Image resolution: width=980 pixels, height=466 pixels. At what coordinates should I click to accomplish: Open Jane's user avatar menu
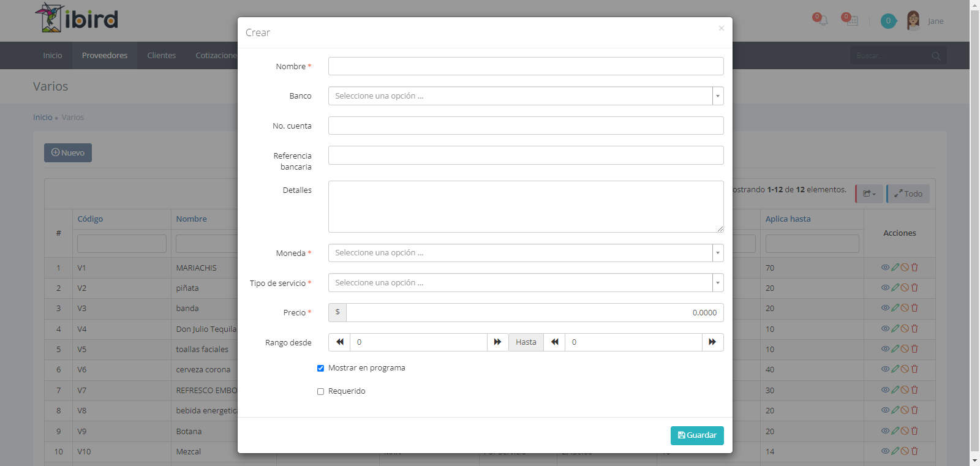(913, 21)
